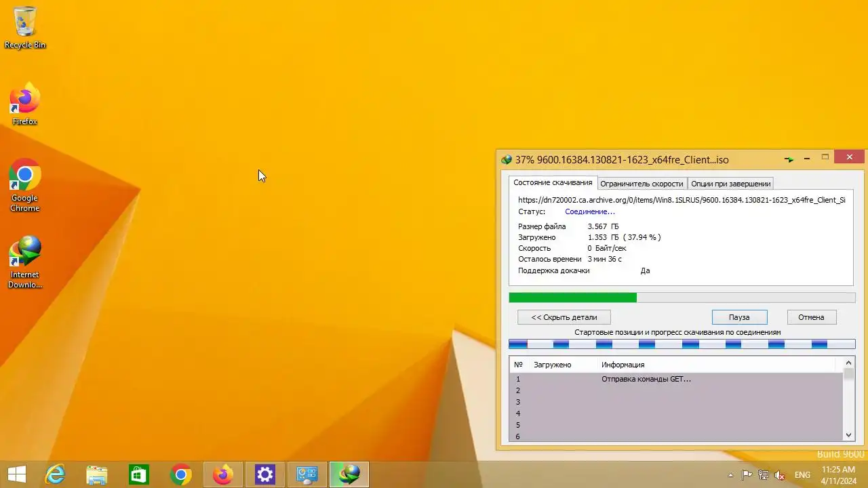
Task: Switch to Firefox in the taskbar
Action: point(223,475)
